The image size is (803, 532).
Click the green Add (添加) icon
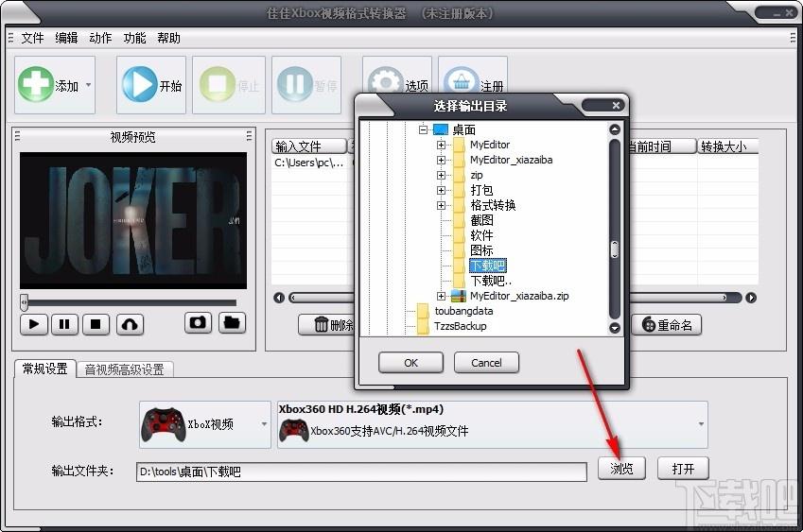[36, 84]
